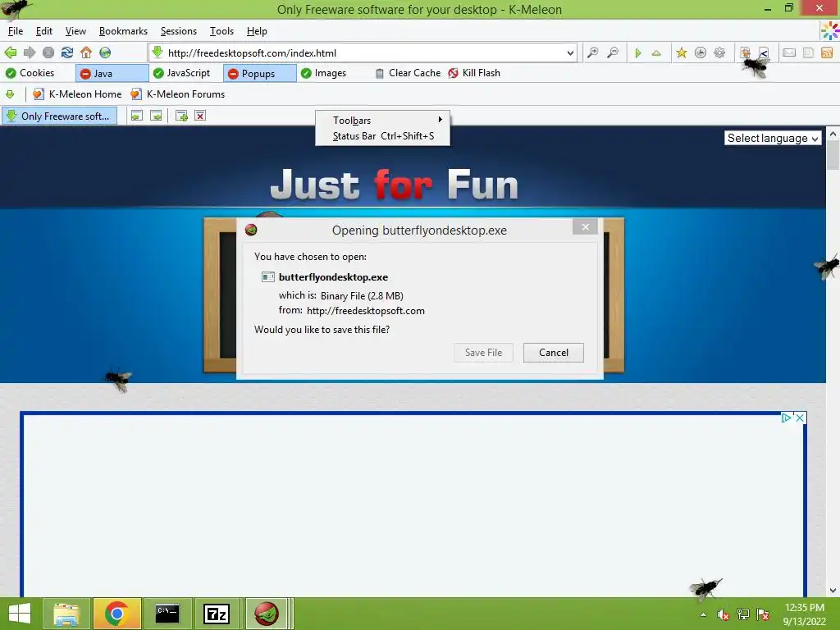The width and height of the screenshot is (840, 630).
Task: Toggle Images loading setting
Action: [323, 73]
